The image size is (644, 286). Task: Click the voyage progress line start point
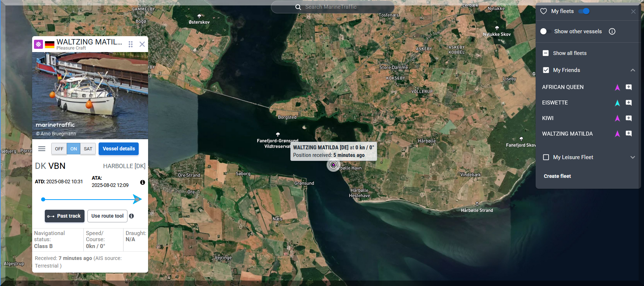point(43,199)
